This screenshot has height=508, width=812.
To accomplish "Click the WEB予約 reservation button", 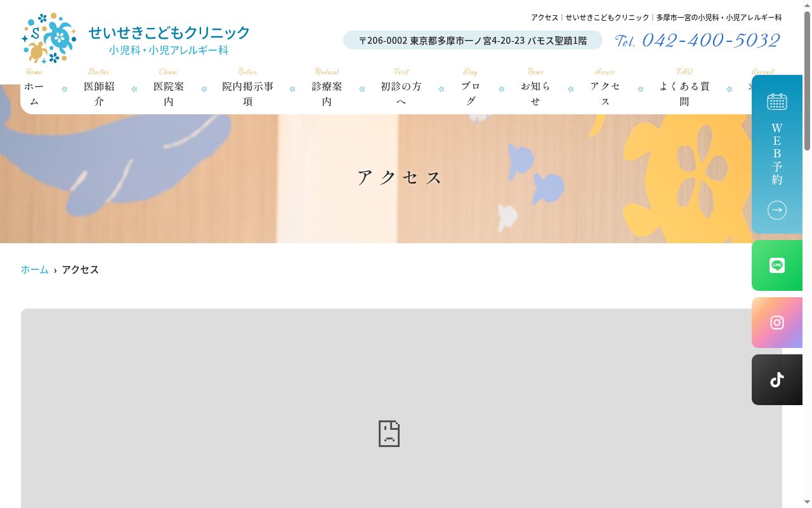I will coord(777,154).
